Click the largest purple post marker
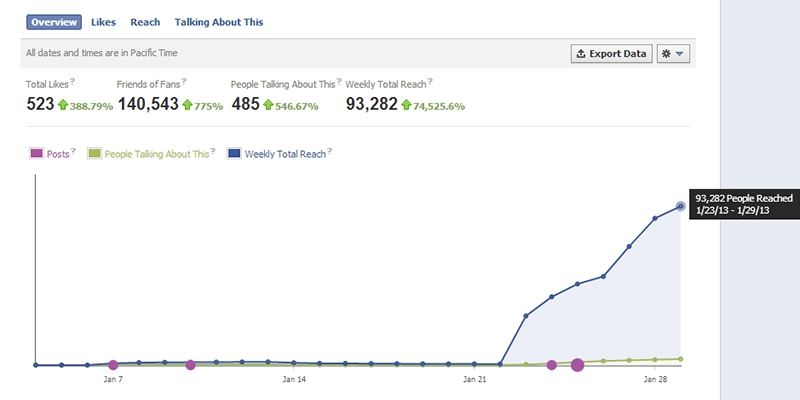The height and width of the screenshot is (400, 800). (577, 365)
